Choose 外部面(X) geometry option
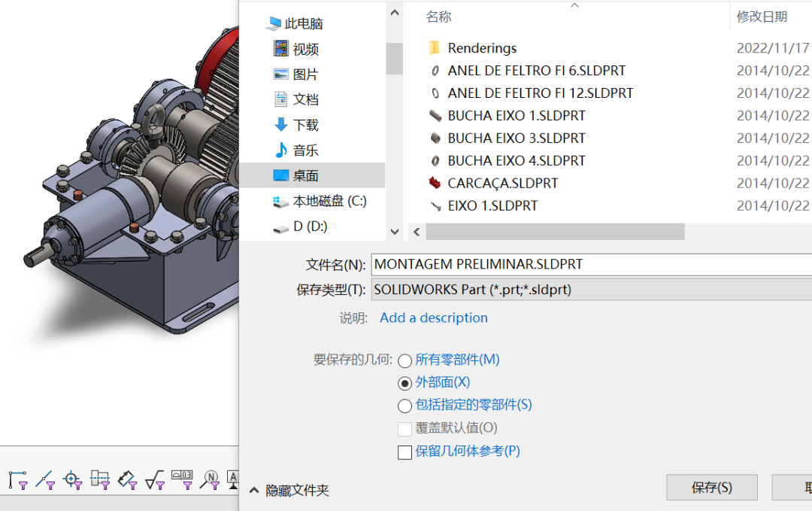Screen dimensions: 812x511 point(405,384)
